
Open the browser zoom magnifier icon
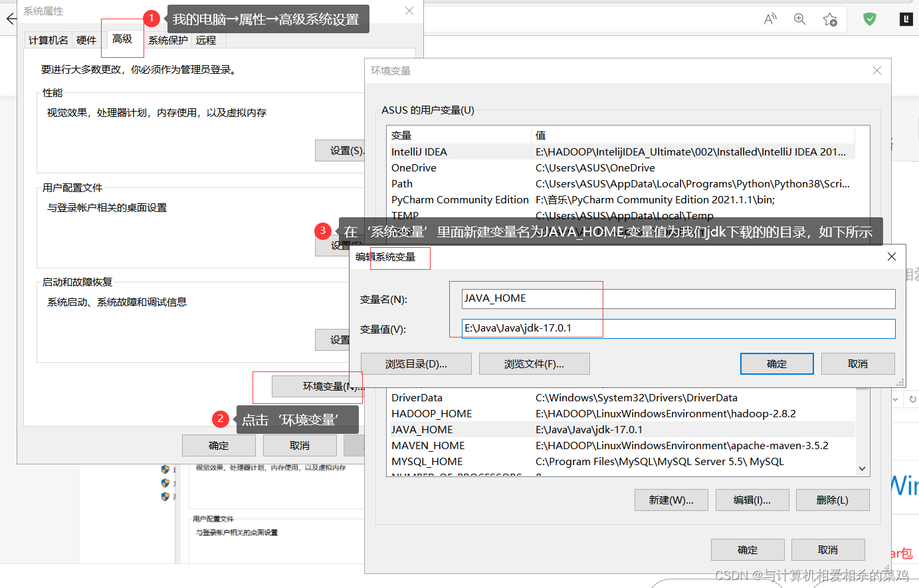pos(799,19)
